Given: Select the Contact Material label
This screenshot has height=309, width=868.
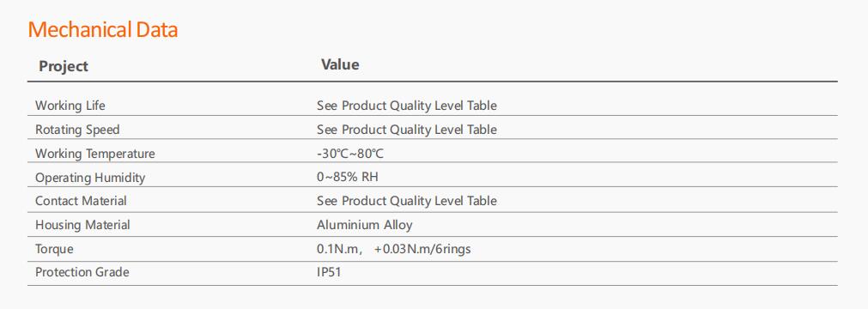Looking at the screenshot, I should [81, 201].
